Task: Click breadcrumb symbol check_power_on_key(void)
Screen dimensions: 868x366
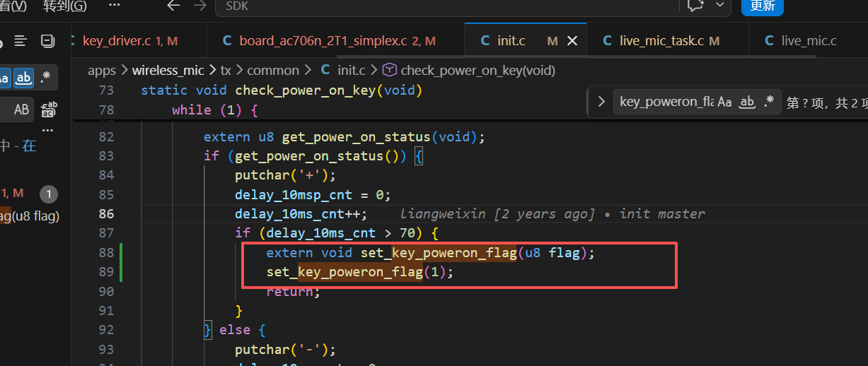Action: 478,70
